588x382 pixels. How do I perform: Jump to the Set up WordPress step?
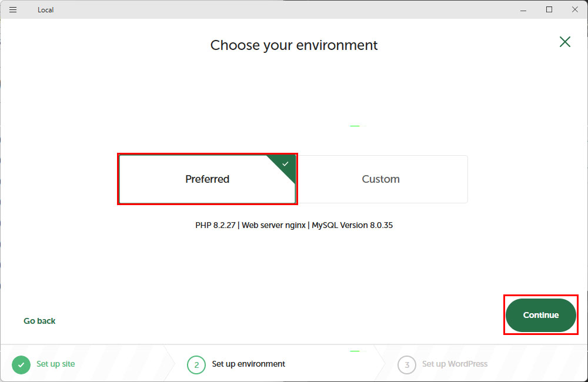(x=455, y=364)
